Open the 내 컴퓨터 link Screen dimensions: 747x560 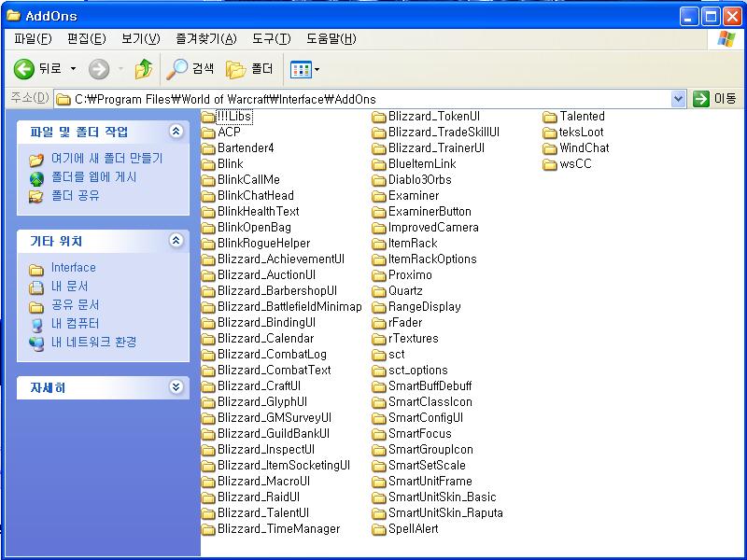[76, 323]
